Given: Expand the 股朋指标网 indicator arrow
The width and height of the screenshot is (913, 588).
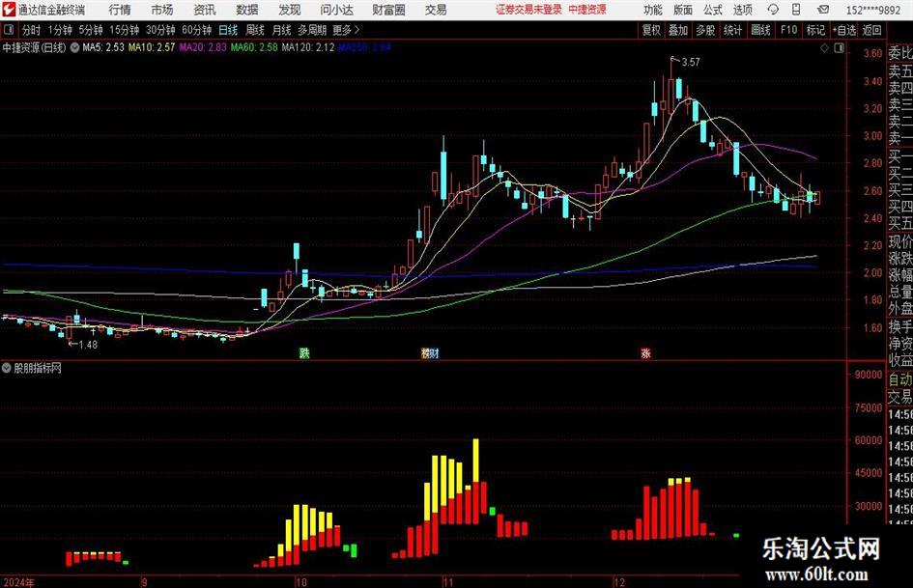Looking at the screenshot, I should (x=7, y=368).
